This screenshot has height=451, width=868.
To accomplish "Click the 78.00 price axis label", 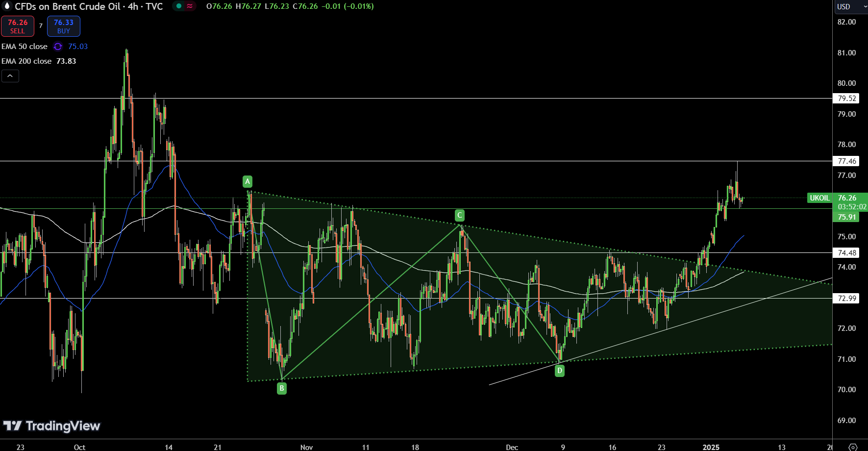I will click(x=846, y=145).
